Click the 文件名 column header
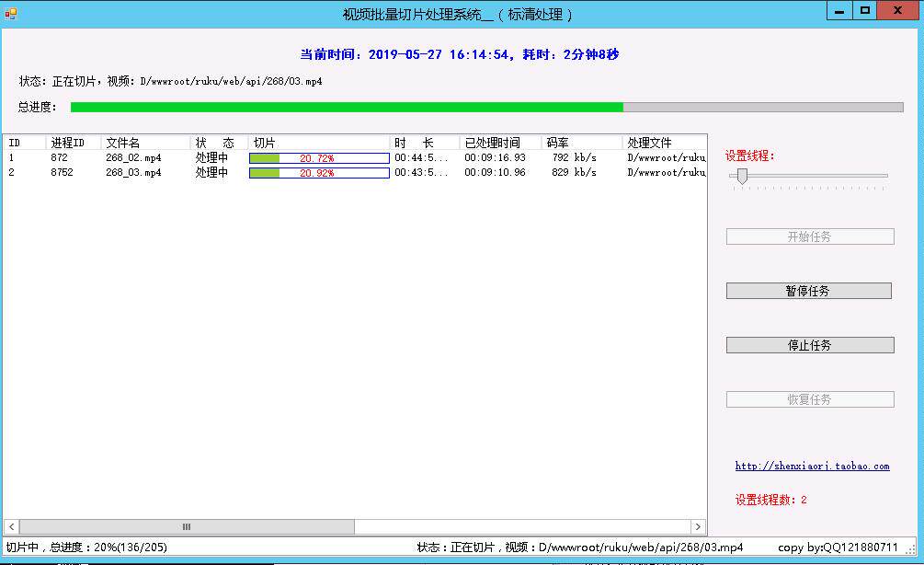The height and width of the screenshot is (565, 924). pyautogui.click(x=145, y=143)
